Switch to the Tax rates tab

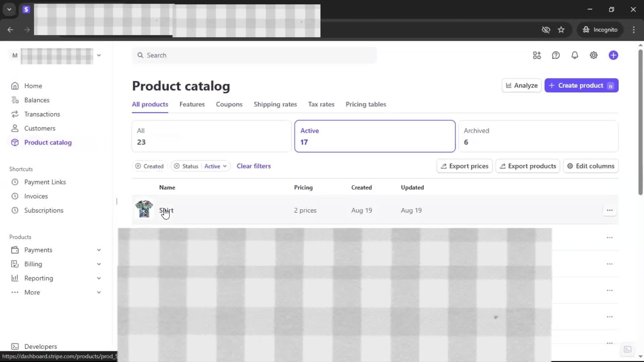(321, 104)
